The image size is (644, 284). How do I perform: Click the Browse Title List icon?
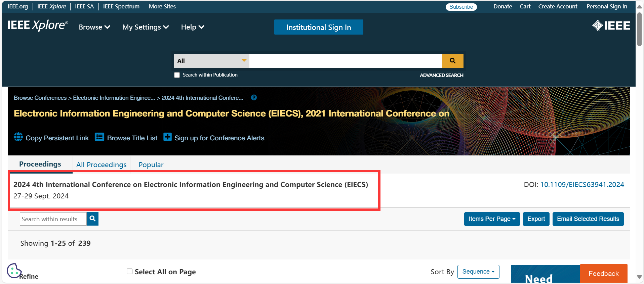click(99, 137)
